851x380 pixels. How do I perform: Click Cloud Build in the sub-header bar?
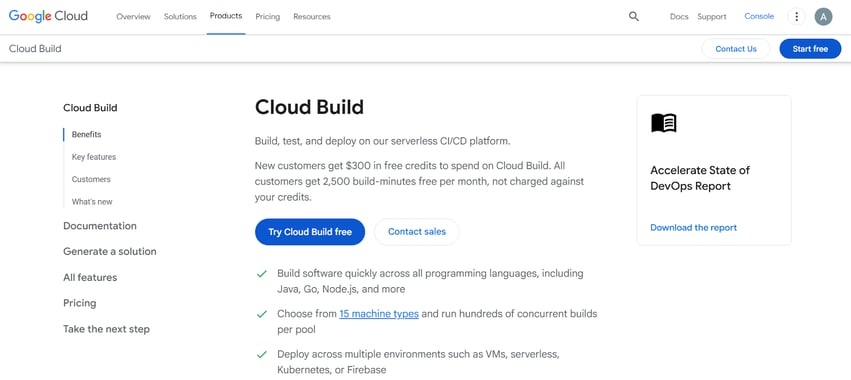tap(35, 49)
